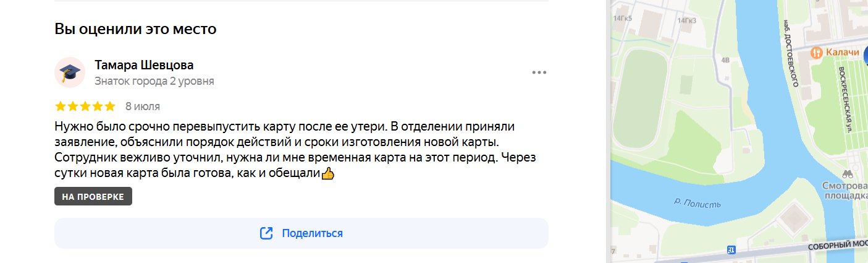Image resolution: width=868 pixels, height=263 pixels.
Task: Click the Знаток города 2 уровня label
Action: pyautogui.click(x=154, y=81)
